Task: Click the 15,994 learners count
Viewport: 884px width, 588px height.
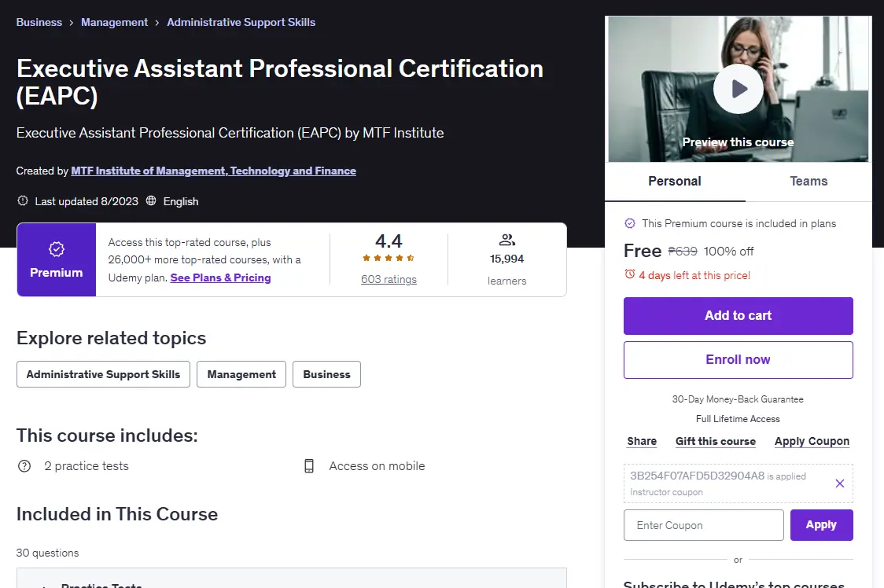Action: click(x=506, y=259)
